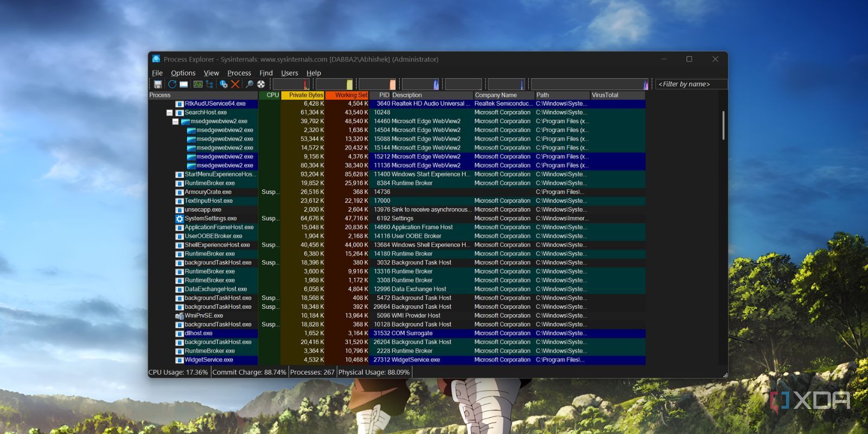Open the Process menu
Image resolution: width=868 pixels, height=434 pixels.
click(x=239, y=73)
